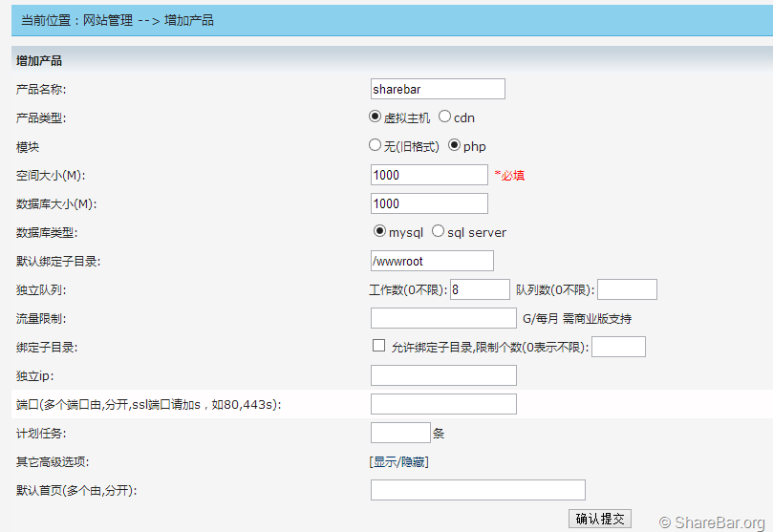Click the 工作数 input showing 8
This screenshot has width=773, height=532.
[479, 289]
